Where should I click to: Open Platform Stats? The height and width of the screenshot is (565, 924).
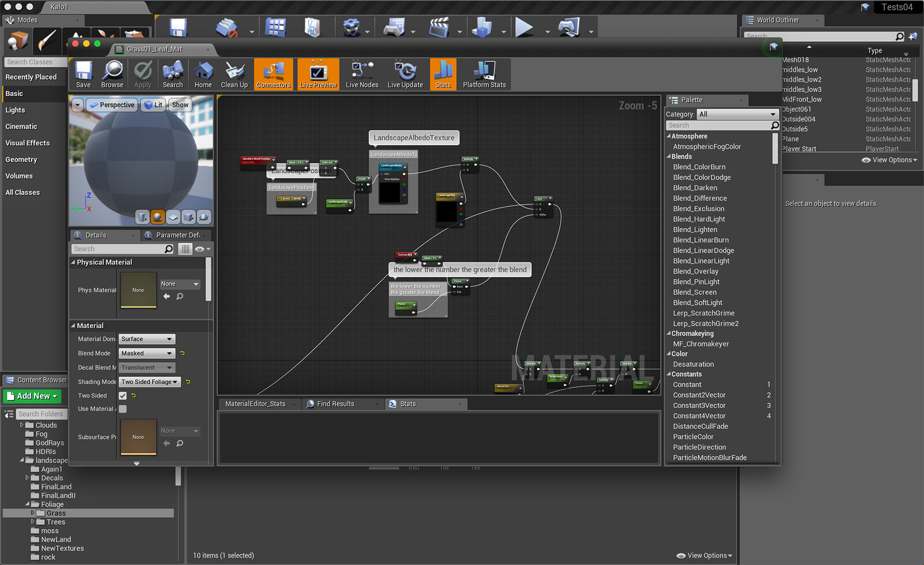[484, 74]
